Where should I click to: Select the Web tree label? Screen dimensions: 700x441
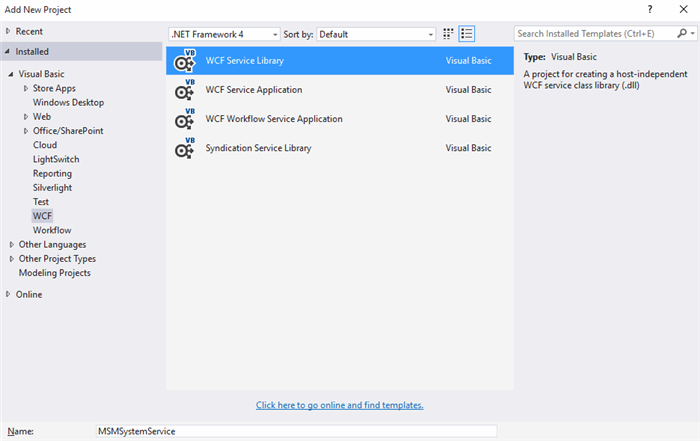[42, 117]
